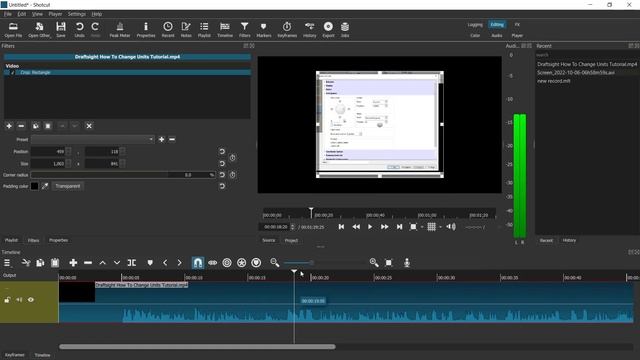Adjust current timecode stepper
The height and width of the screenshot is (360, 640).
point(292,227)
